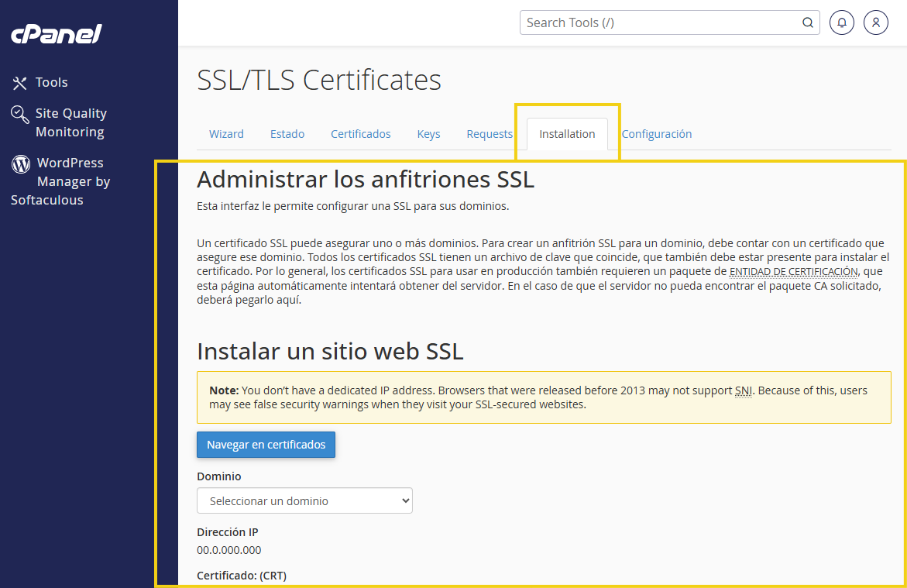Click the Instalar un sitio web SSL heading
The height and width of the screenshot is (588, 907).
[x=330, y=351]
